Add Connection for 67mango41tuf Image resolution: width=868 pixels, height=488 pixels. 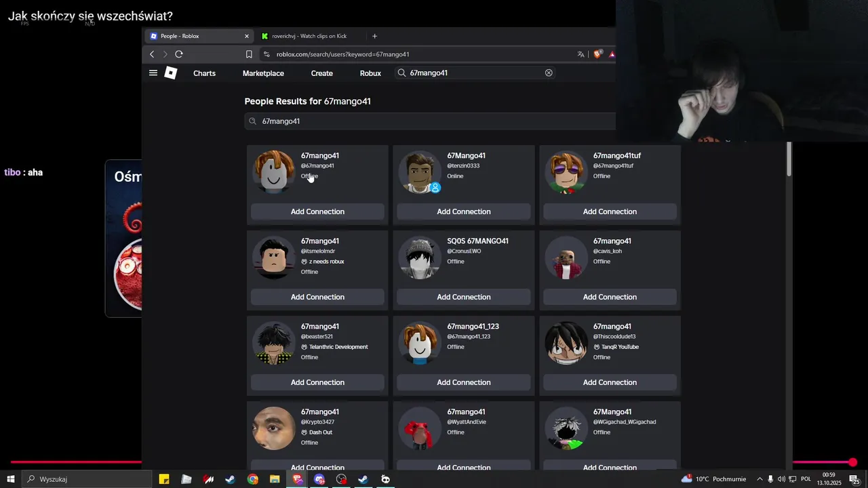pyautogui.click(x=610, y=211)
